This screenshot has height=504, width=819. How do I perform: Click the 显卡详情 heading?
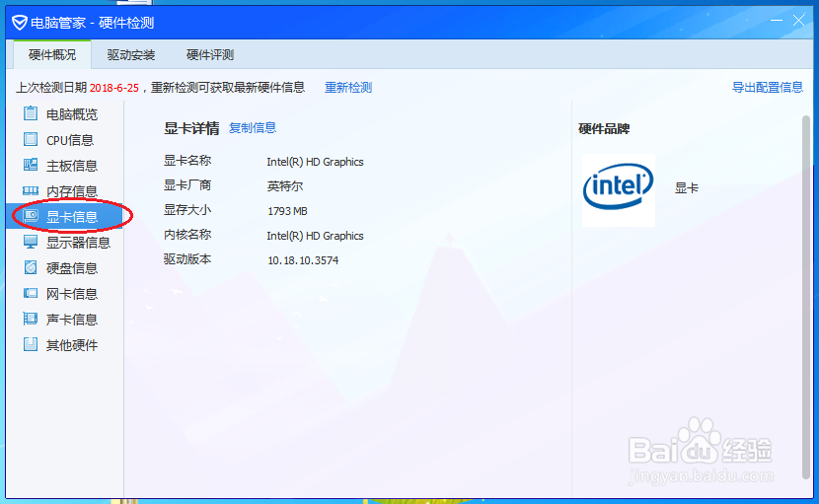(x=191, y=128)
